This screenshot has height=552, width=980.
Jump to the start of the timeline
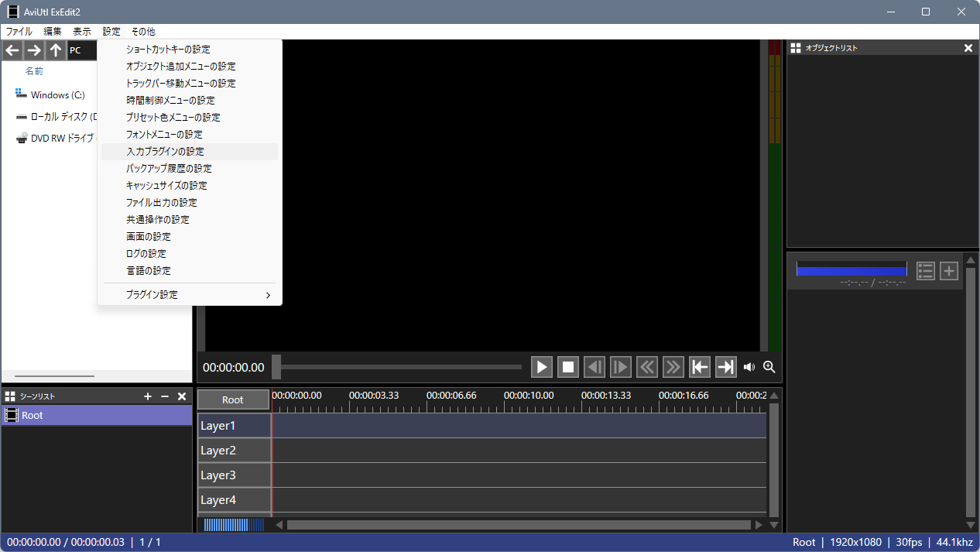[x=700, y=367]
